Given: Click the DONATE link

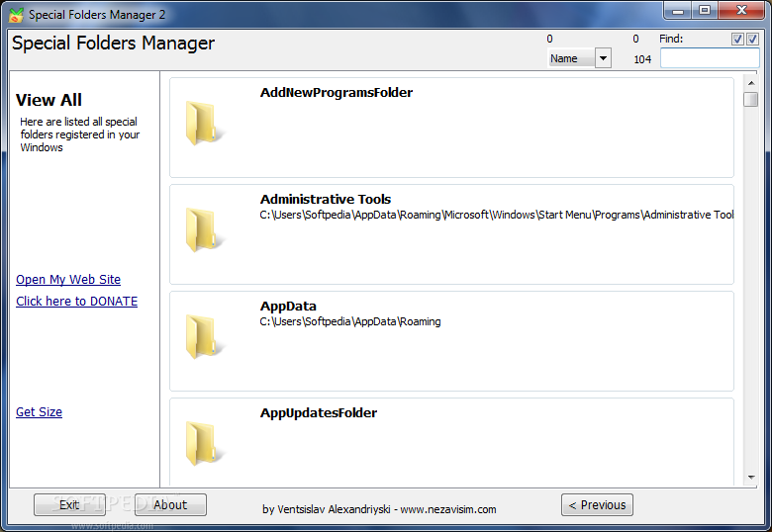Looking at the screenshot, I should point(76,301).
